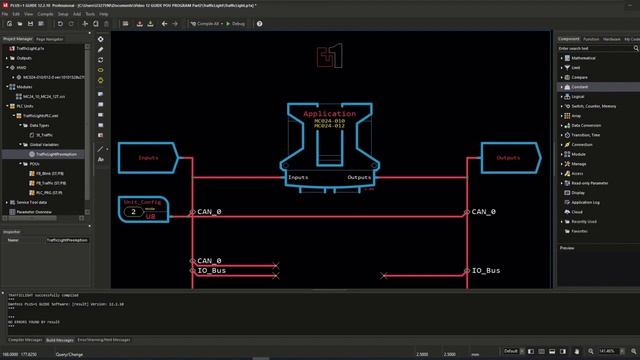
Task: Switch to the Function tab
Action: (x=591, y=39)
